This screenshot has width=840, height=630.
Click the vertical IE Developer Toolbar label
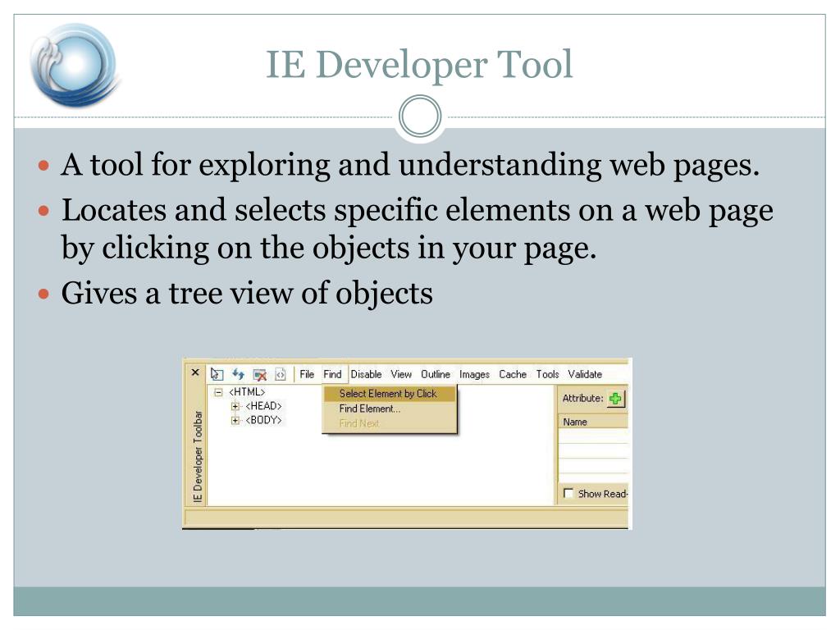198,456
